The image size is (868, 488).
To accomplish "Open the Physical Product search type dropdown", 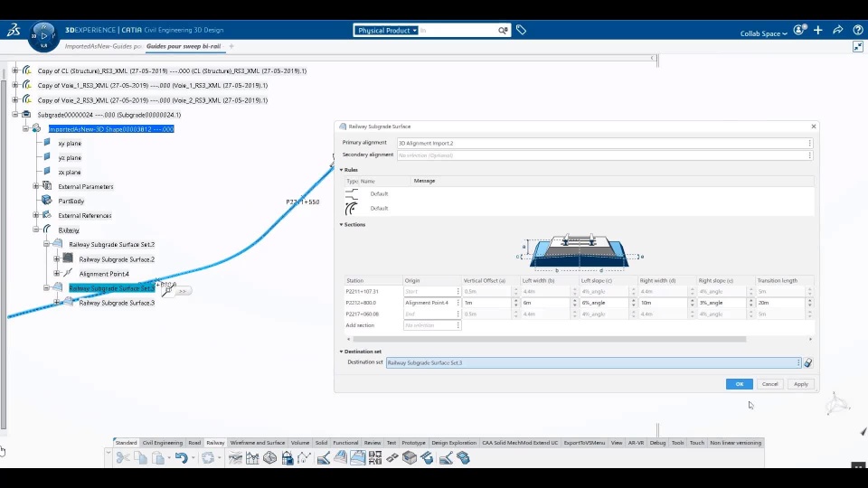I will point(386,31).
